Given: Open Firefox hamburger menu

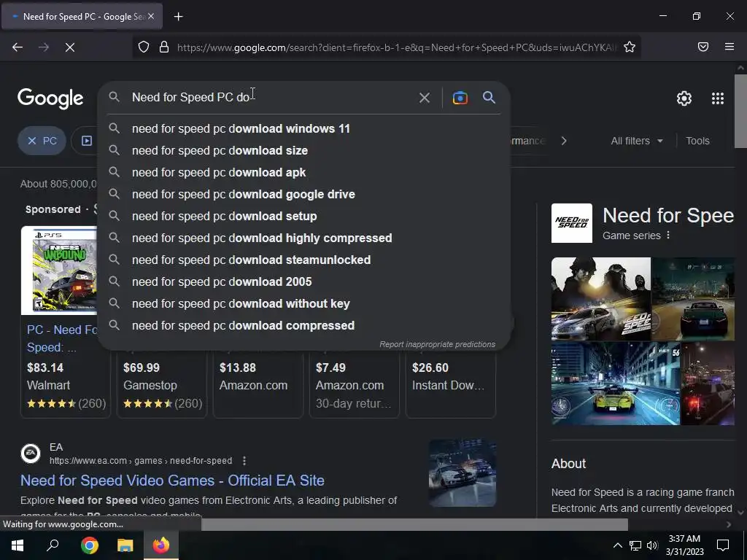Looking at the screenshot, I should (x=729, y=47).
